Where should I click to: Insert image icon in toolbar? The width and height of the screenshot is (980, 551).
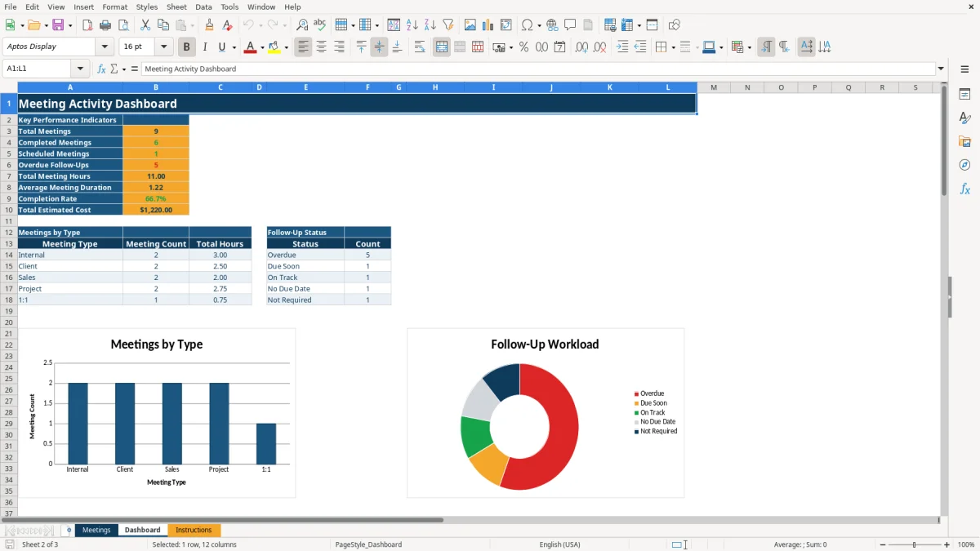coord(470,25)
